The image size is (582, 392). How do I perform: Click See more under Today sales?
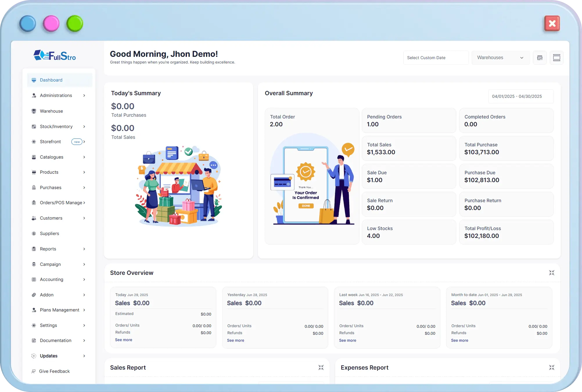point(123,340)
